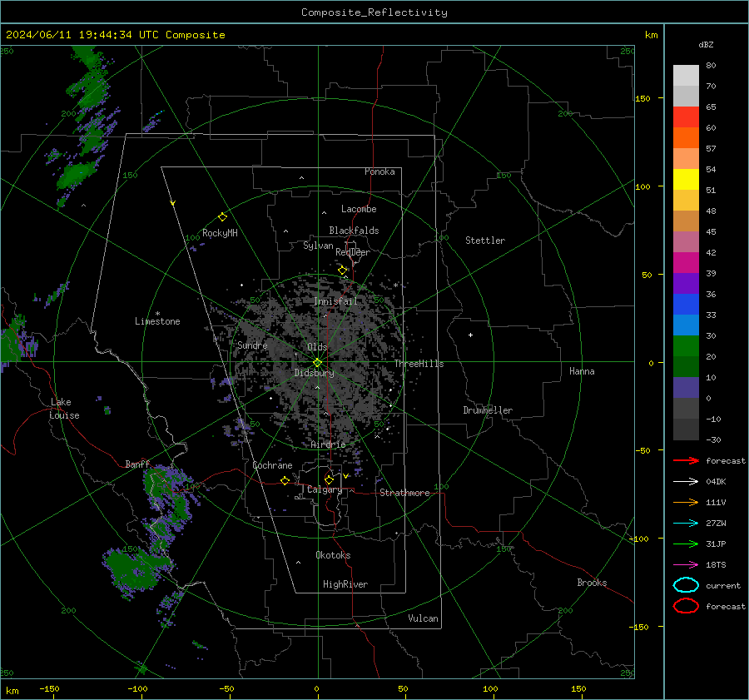
Task: Pick the light blue 33-30 dBZ swatch
Action: [x=686, y=325]
